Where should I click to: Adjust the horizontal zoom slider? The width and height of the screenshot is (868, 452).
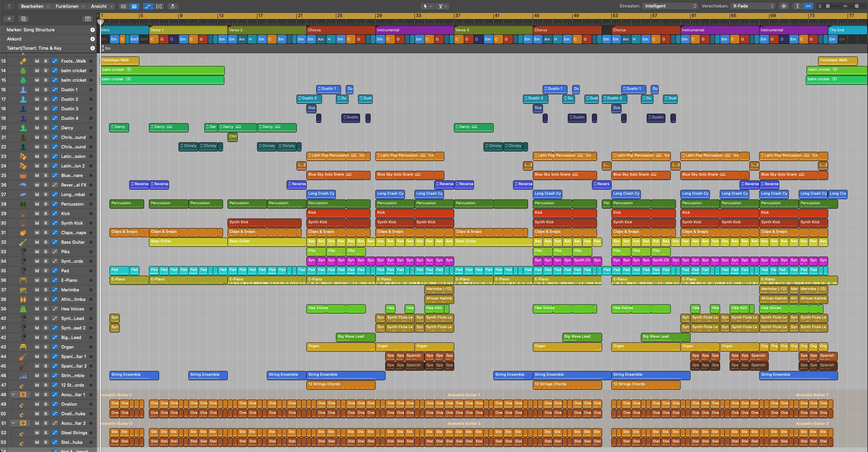point(856,6)
